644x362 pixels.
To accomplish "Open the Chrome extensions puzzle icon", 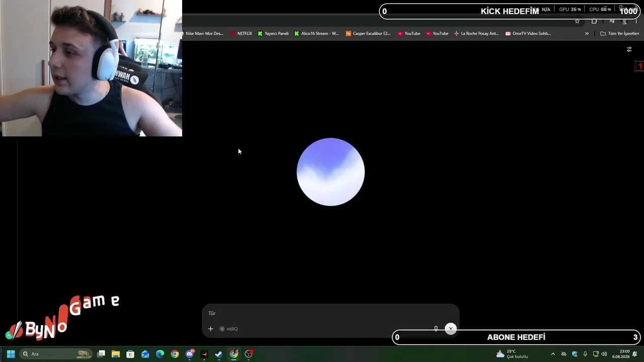I will [x=594, y=21].
